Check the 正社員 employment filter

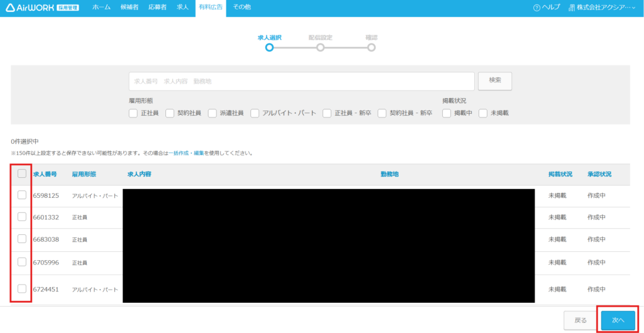pos(133,114)
